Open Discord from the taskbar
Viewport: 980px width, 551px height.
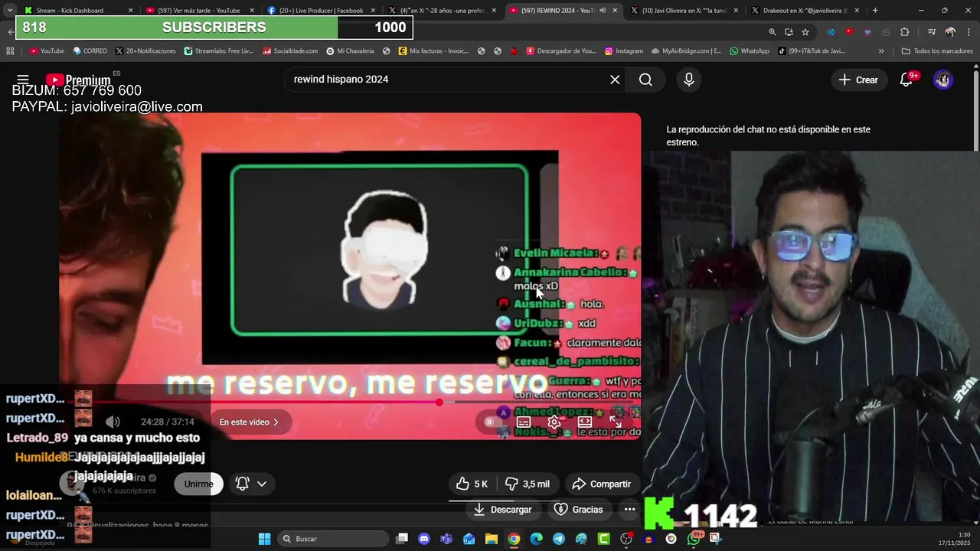(424, 539)
